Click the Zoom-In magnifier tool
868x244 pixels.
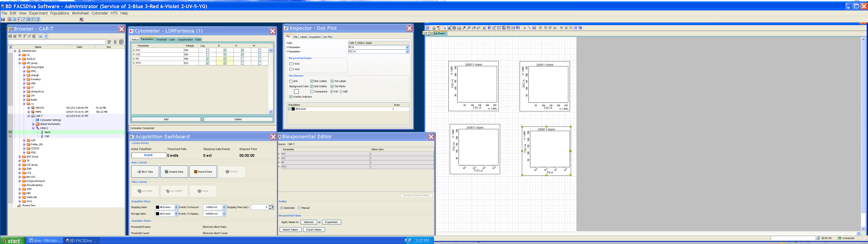464,28
